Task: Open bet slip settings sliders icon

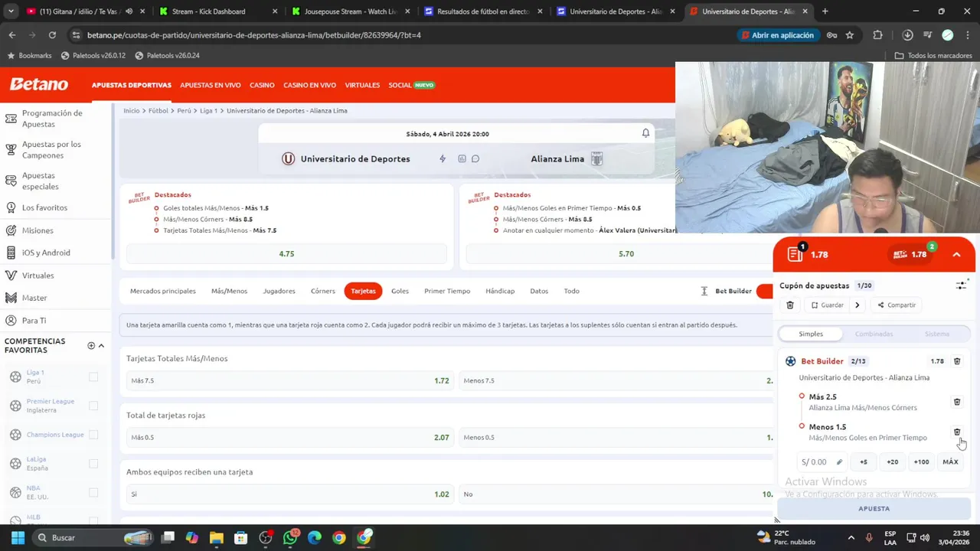Action: 961,285
